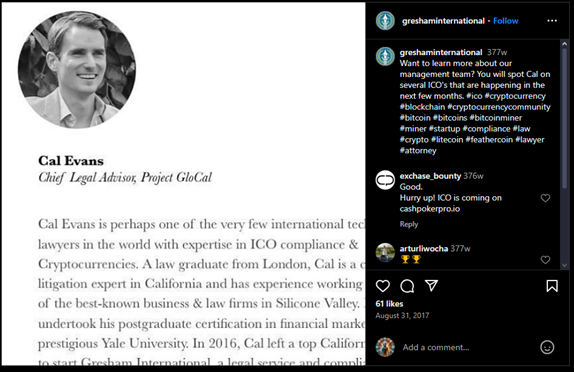
Task: Reply to the exchase_bounty comment
Action: point(409,224)
